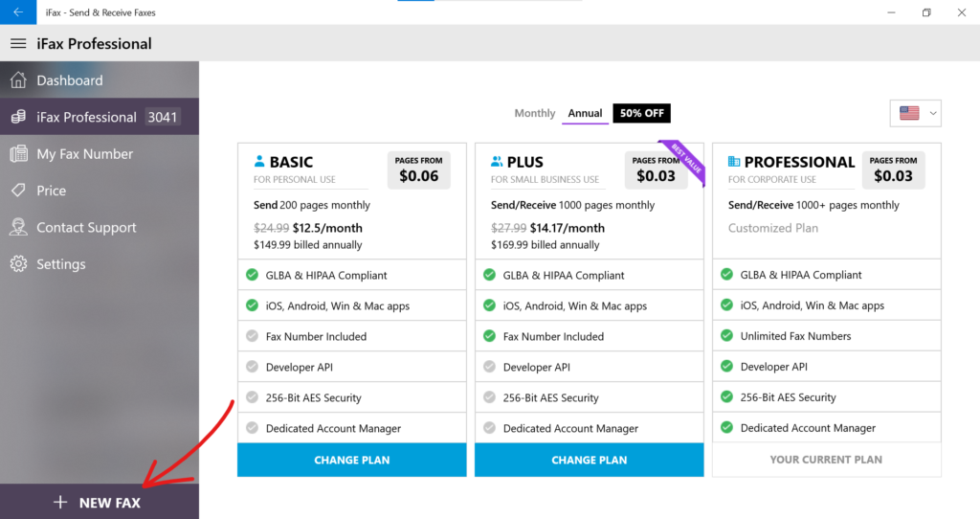Click CHANGE PLAN under PLUS
The image size is (980, 519).
point(590,460)
